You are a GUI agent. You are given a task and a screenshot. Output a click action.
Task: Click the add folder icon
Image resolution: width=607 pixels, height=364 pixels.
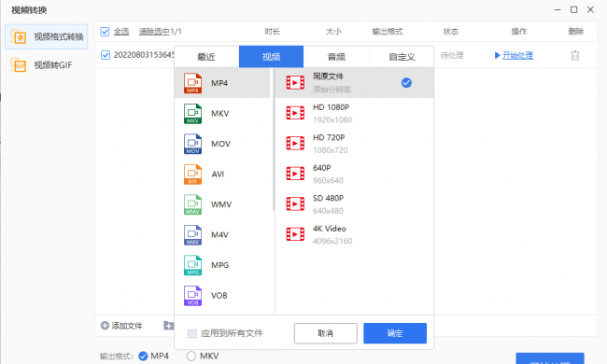[168, 326]
